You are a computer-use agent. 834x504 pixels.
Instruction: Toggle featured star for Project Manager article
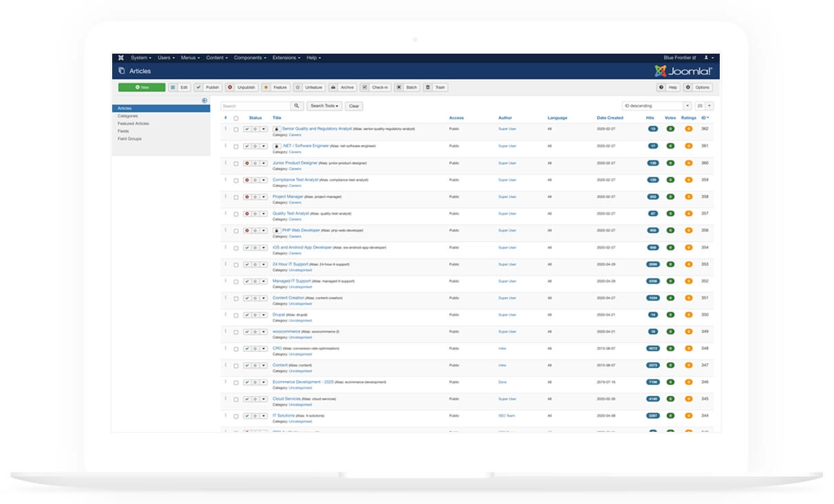[x=255, y=197]
